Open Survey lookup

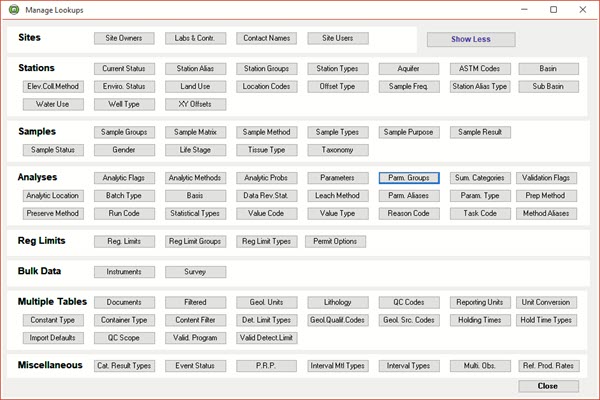(x=196, y=272)
